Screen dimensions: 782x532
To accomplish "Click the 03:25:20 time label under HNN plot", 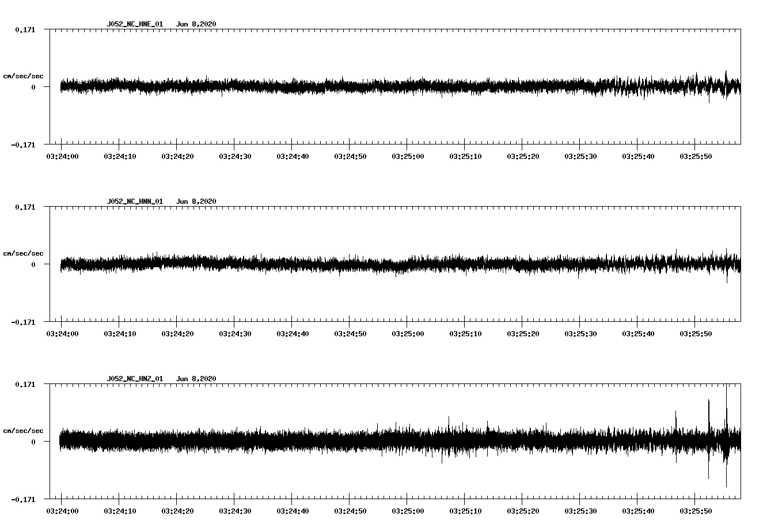I will click(522, 334).
